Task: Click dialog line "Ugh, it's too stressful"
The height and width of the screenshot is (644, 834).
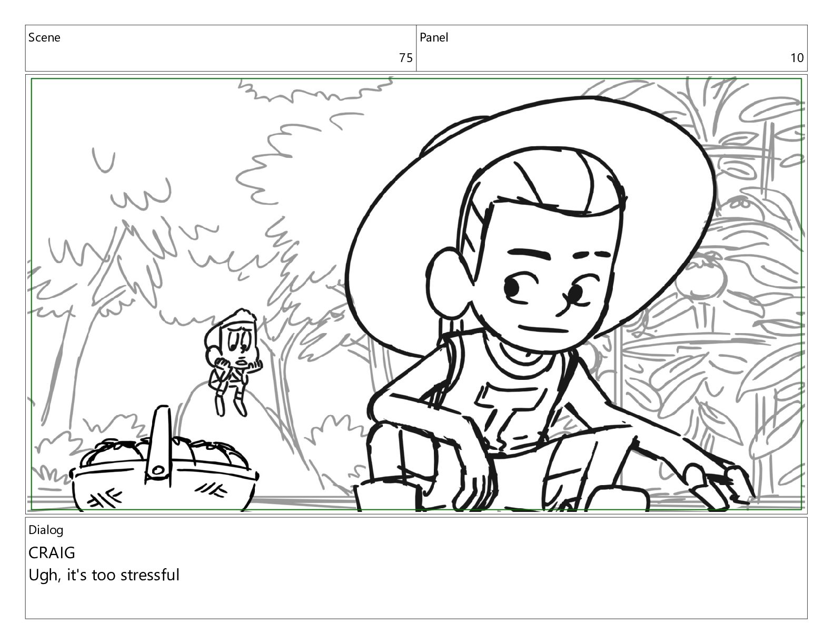Action: coord(104,575)
